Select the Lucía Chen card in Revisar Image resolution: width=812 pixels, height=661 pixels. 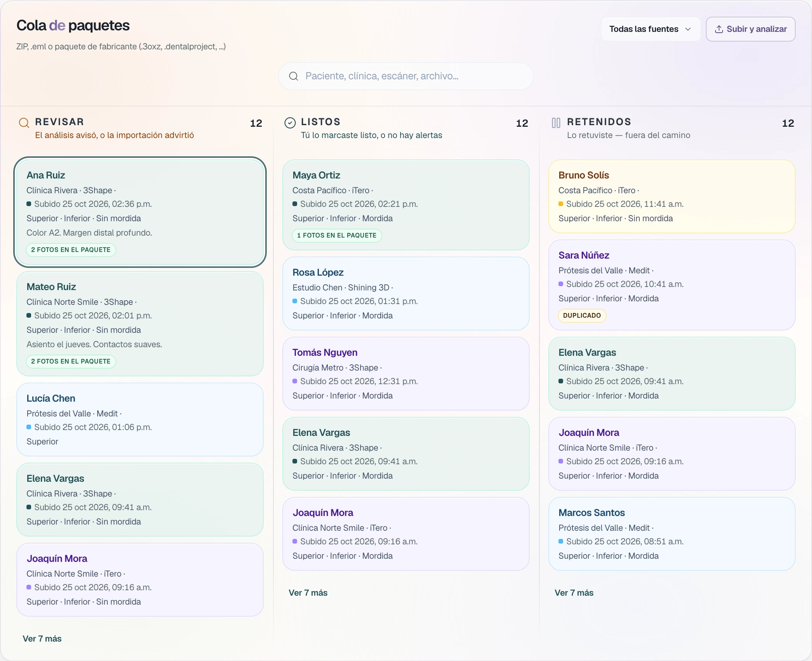click(x=140, y=420)
